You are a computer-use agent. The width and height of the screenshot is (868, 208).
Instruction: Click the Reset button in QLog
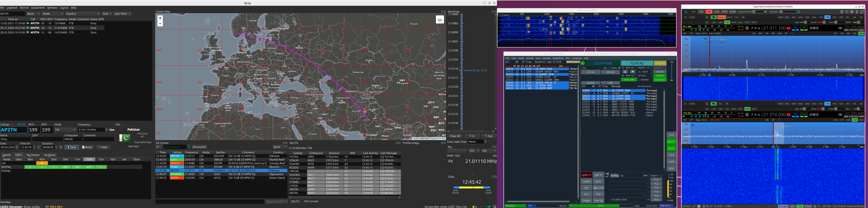(x=87, y=147)
